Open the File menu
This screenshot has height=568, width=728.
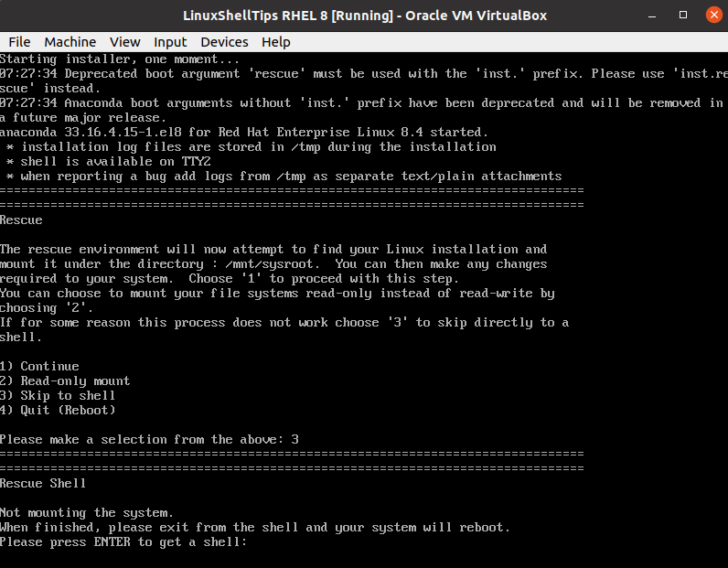pos(19,42)
